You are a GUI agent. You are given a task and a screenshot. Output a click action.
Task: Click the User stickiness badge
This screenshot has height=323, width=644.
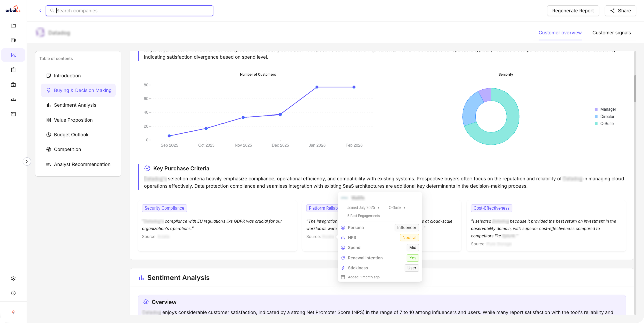pyautogui.click(x=412, y=268)
